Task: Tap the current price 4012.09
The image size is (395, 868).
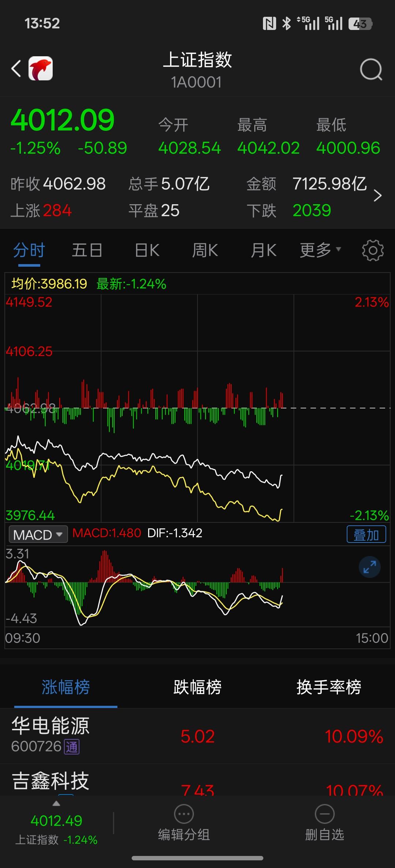Action: pyautogui.click(x=63, y=120)
